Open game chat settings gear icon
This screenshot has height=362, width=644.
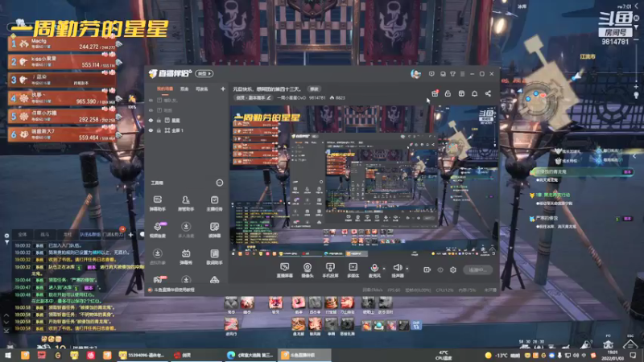click(6, 236)
